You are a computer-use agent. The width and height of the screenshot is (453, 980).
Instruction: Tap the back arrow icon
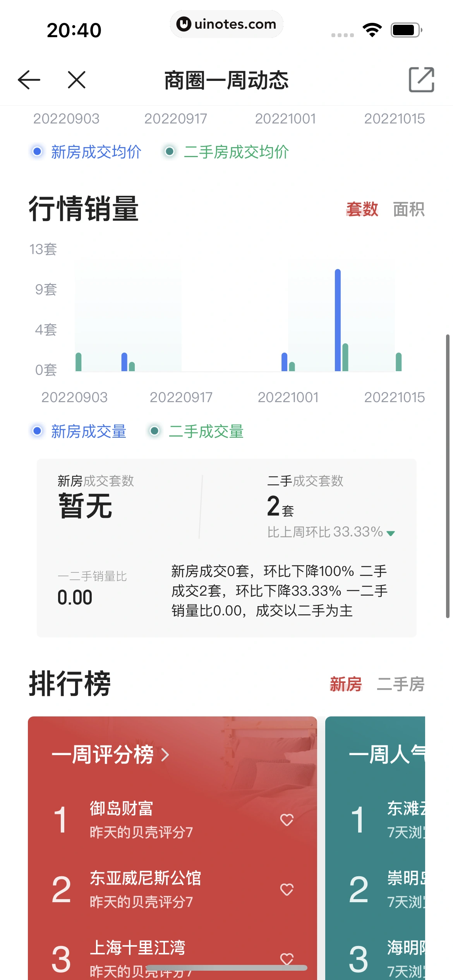(29, 80)
